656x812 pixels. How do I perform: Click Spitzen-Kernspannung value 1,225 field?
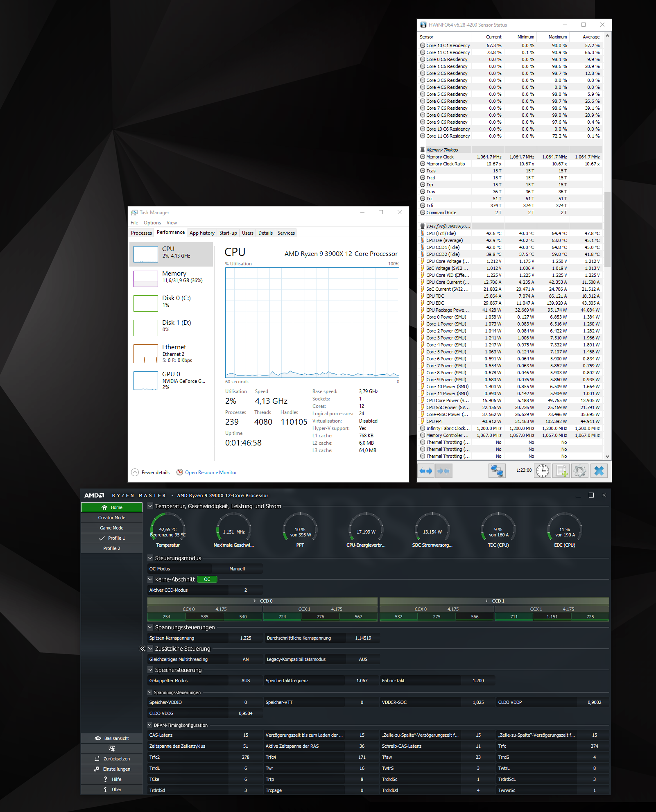coord(246,638)
